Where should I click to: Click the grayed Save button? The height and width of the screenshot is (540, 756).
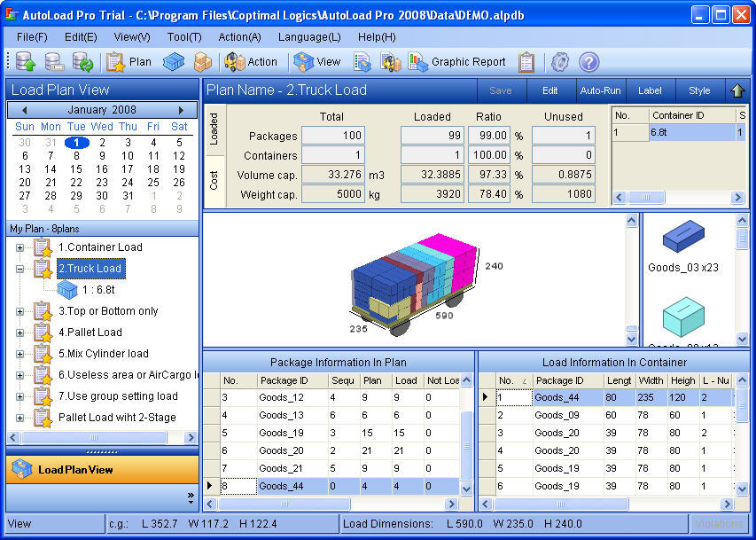pos(501,90)
